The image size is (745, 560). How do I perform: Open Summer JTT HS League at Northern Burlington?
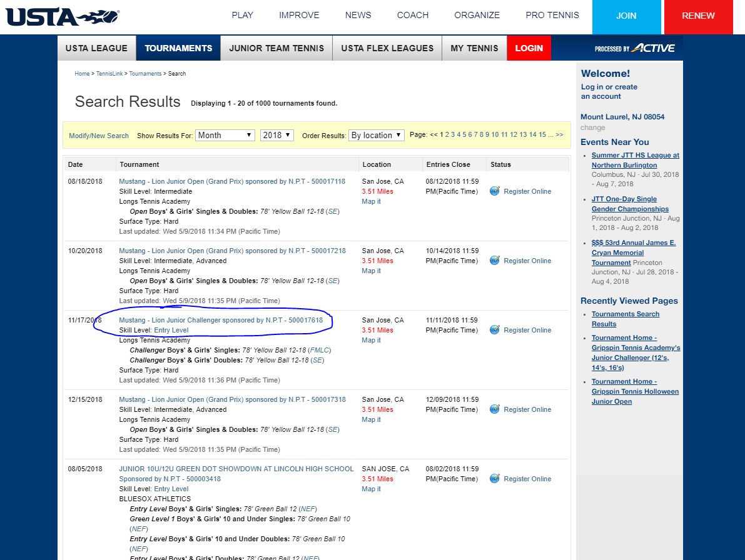[x=636, y=160]
